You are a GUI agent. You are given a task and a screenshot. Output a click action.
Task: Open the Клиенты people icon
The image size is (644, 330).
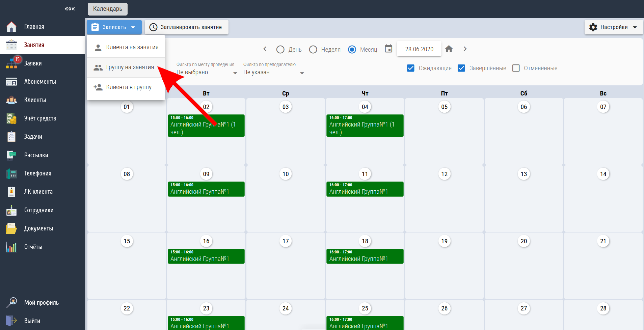[x=11, y=100]
